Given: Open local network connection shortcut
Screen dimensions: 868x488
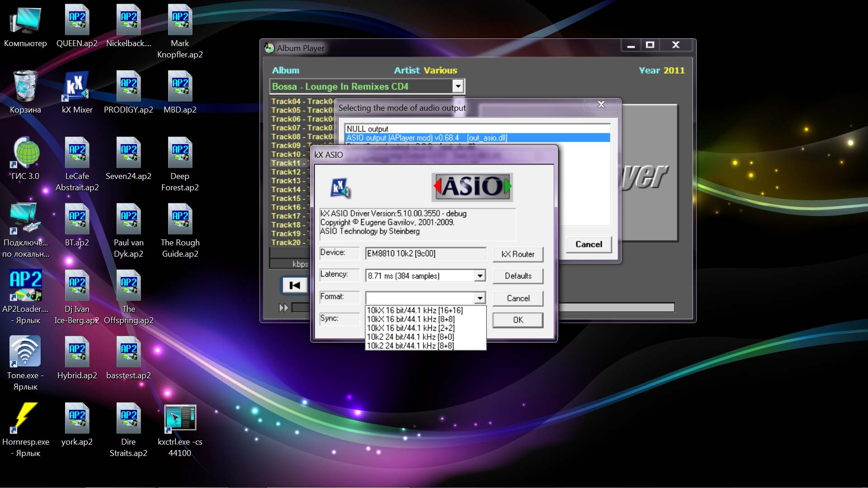Looking at the screenshot, I should (25, 219).
